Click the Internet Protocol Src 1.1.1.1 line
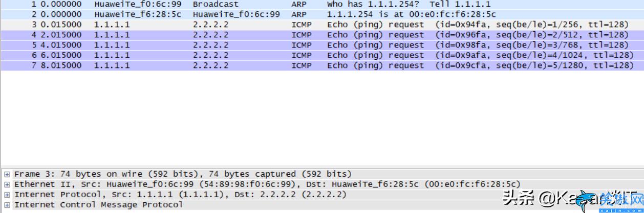 click(180, 195)
